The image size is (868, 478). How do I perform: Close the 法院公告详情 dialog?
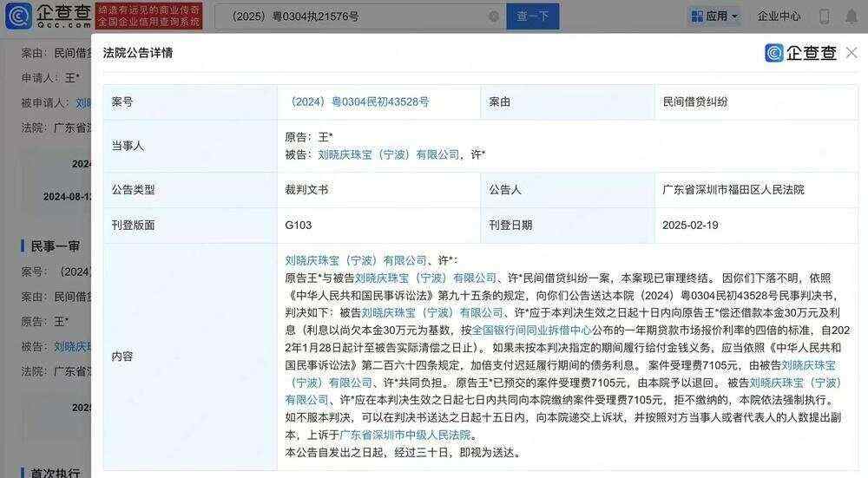point(852,53)
